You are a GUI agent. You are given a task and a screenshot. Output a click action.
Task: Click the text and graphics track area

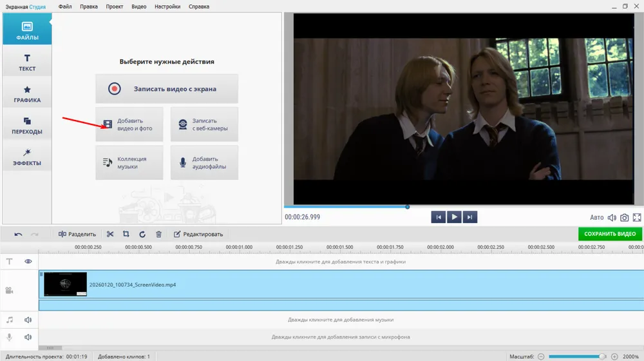[x=341, y=262]
